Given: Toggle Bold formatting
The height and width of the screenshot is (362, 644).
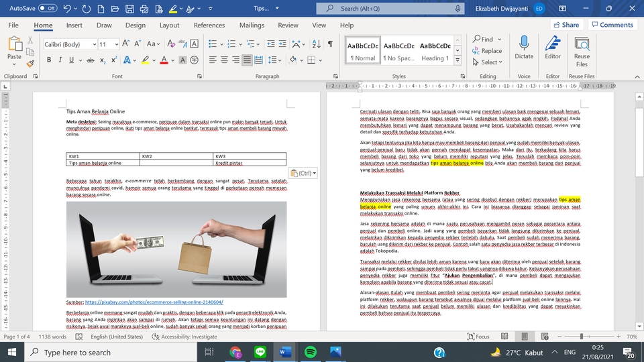Looking at the screenshot, I should click(x=49, y=60).
